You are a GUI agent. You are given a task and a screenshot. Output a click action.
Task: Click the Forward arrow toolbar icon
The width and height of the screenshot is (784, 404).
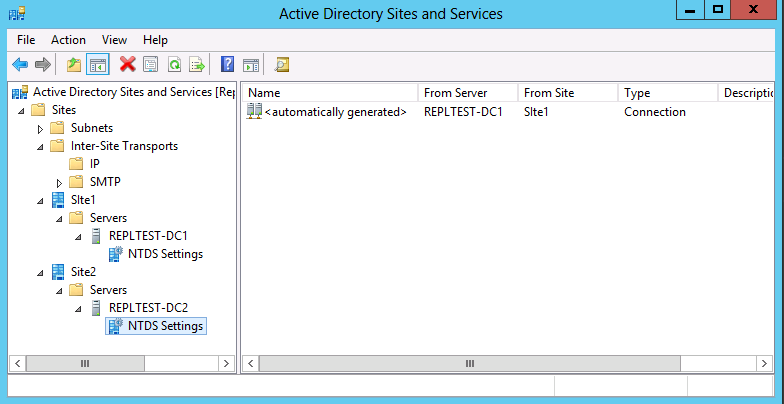point(42,64)
